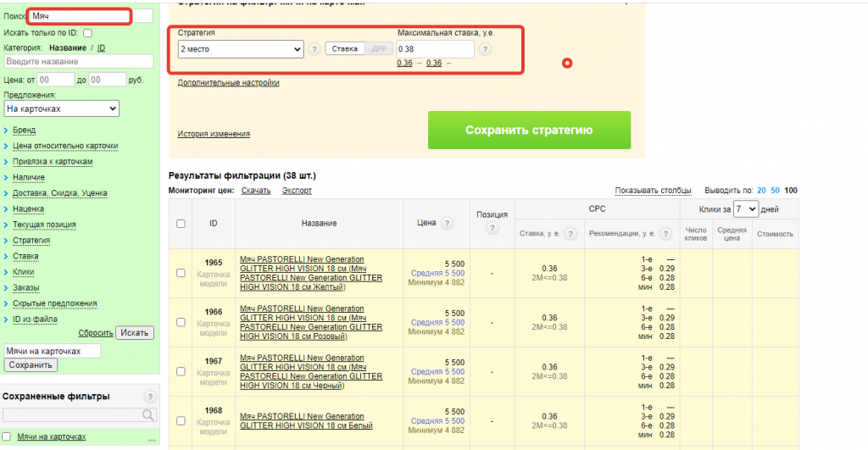868x450 pixels.
Task: Open the 'Клики за' days dropdown
Action: tap(746, 208)
